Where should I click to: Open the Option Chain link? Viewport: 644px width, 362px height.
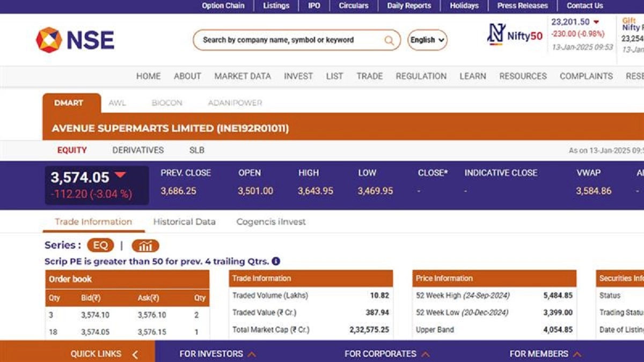click(223, 6)
